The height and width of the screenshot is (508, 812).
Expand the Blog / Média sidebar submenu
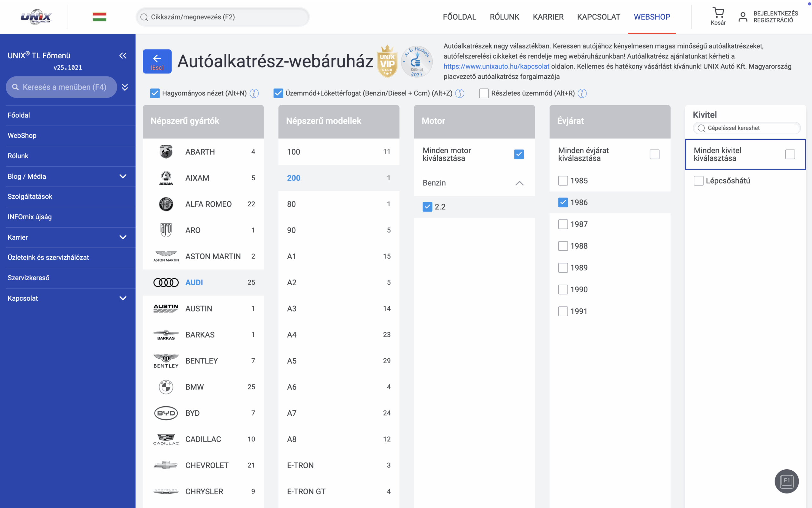[123, 177]
